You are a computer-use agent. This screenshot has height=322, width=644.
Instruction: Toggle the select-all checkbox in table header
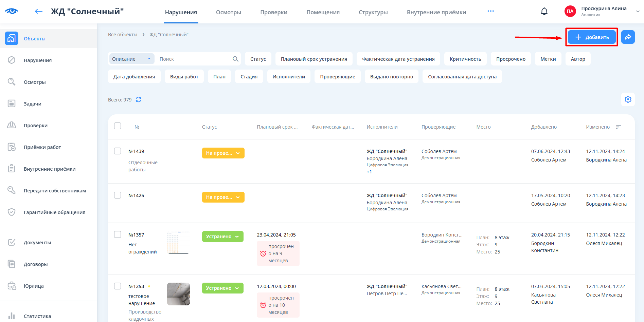[x=118, y=126]
